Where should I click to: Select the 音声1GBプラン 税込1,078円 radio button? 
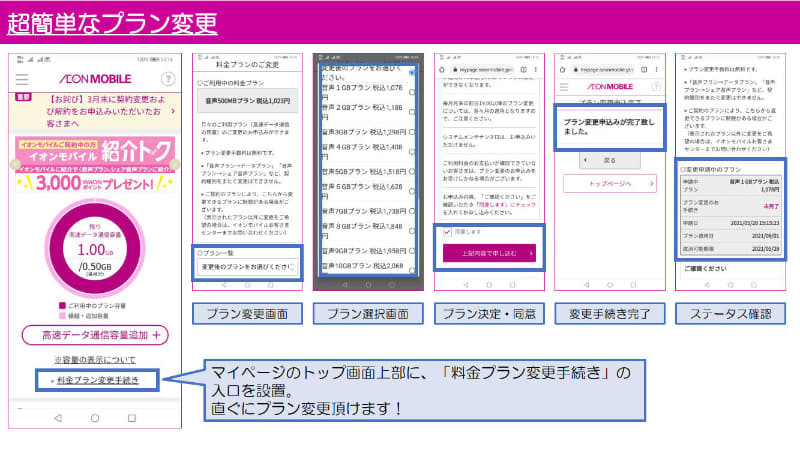(412, 93)
